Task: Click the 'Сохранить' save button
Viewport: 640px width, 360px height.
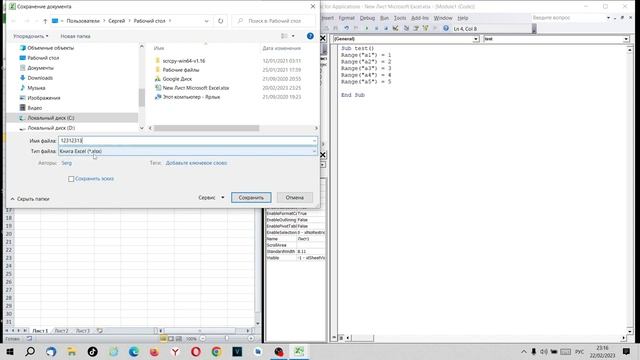Action: click(251, 198)
